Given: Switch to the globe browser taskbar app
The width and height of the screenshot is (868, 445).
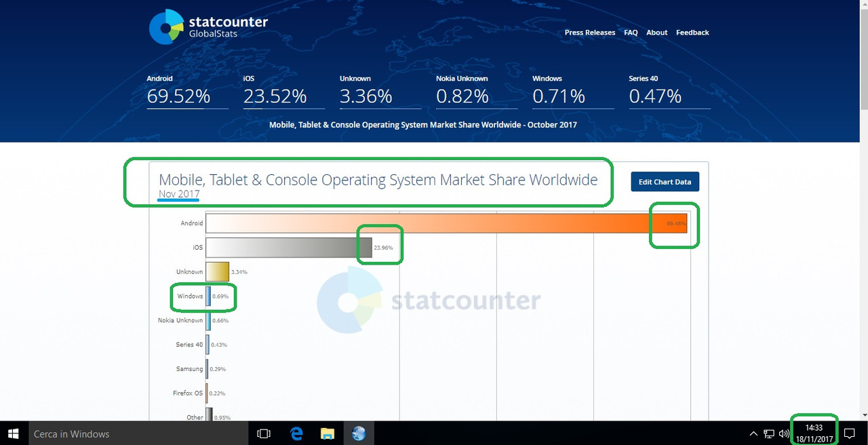Looking at the screenshot, I should pos(359,433).
